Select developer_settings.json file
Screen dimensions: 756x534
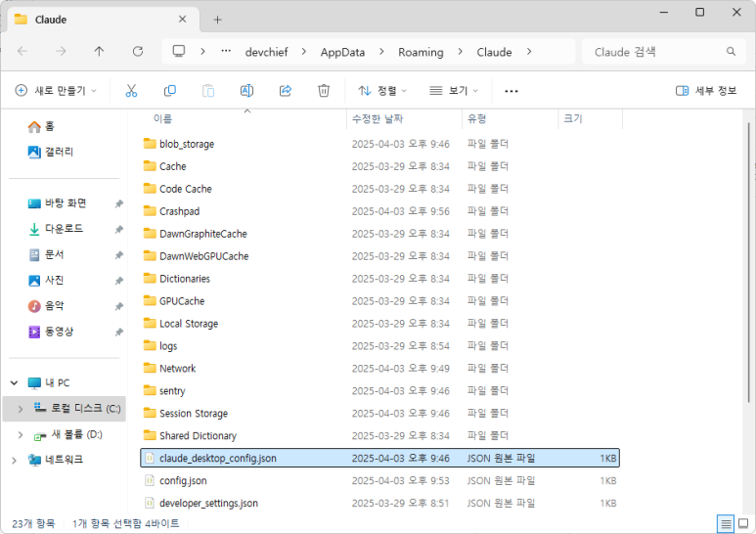click(208, 503)
